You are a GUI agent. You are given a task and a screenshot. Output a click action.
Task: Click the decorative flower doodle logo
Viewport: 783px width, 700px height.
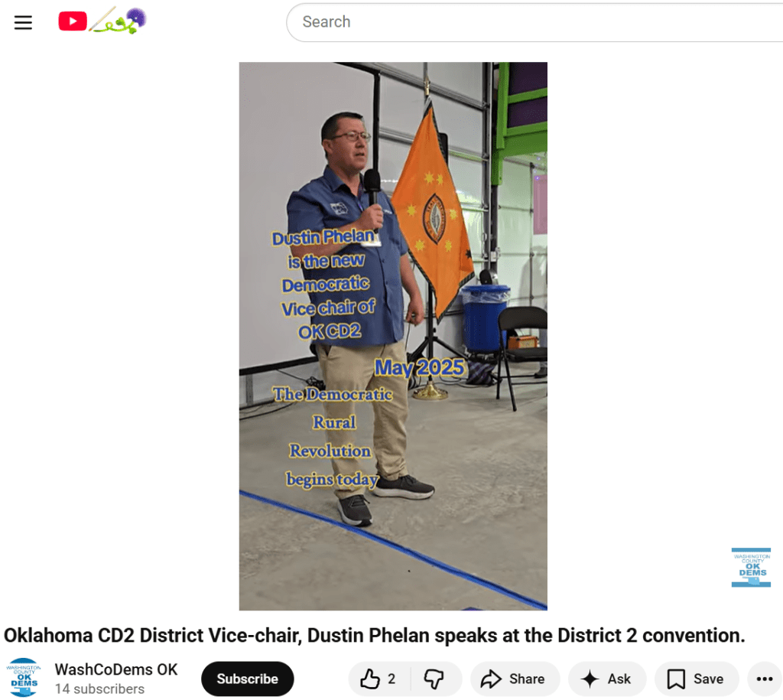tap(118, 21)
